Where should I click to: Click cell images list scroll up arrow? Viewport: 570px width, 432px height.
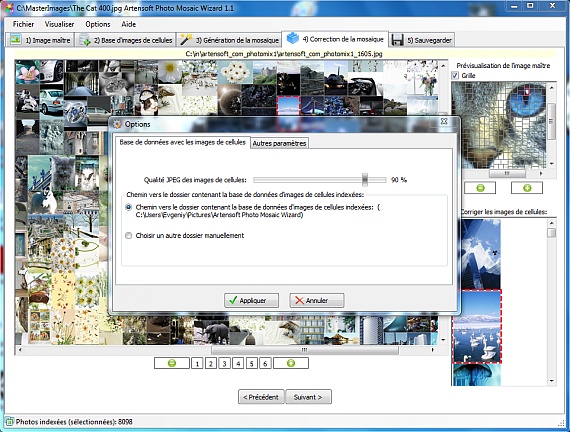click(552, 223)
